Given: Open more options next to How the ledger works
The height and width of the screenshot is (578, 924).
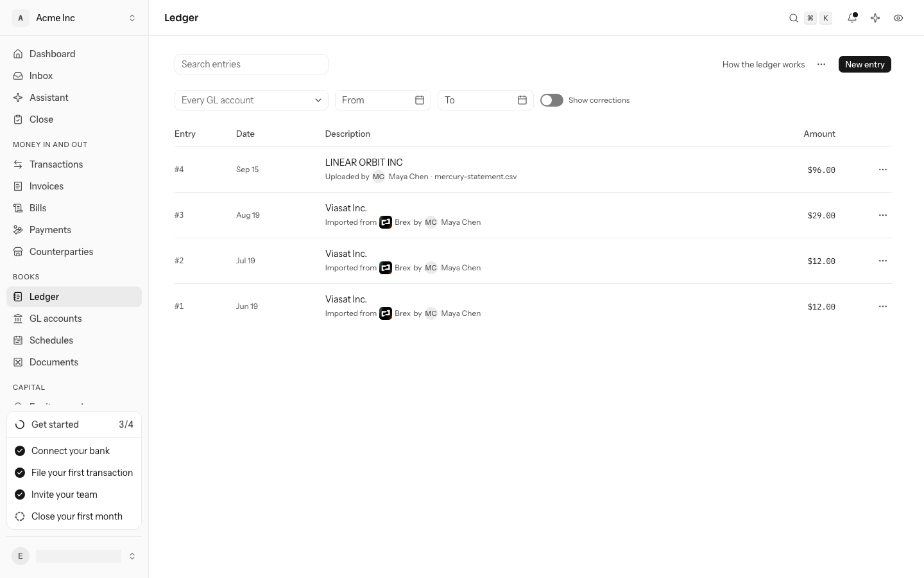Looking at the screenshot, I should point(821,64).
